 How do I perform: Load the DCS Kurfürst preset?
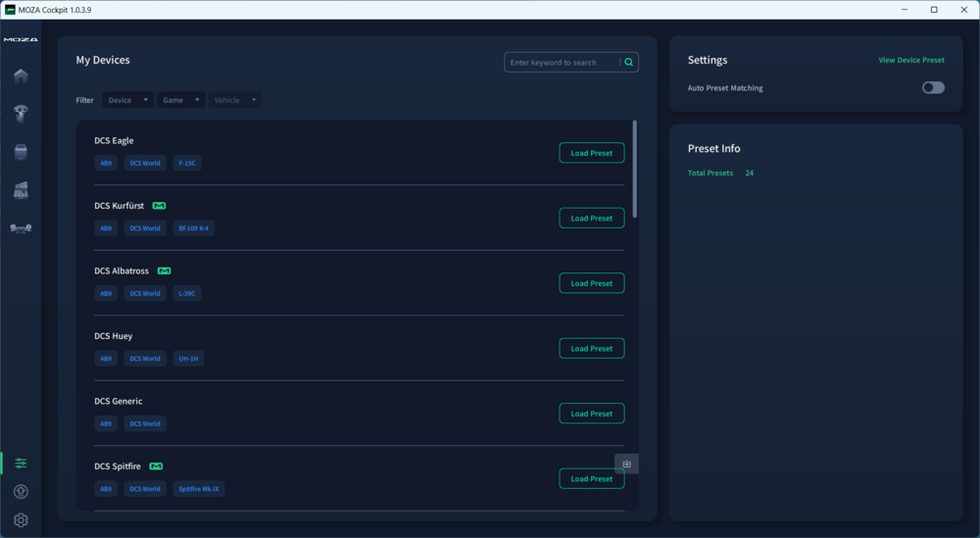point(591,219)
